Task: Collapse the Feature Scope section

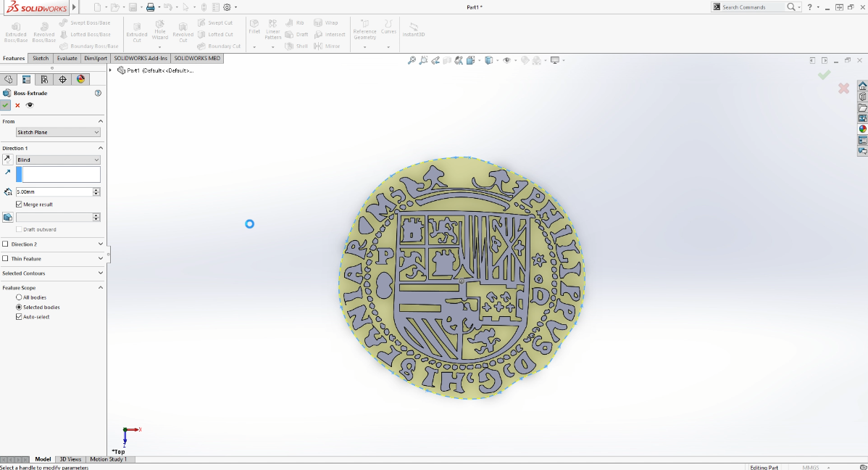Action: 101,288
